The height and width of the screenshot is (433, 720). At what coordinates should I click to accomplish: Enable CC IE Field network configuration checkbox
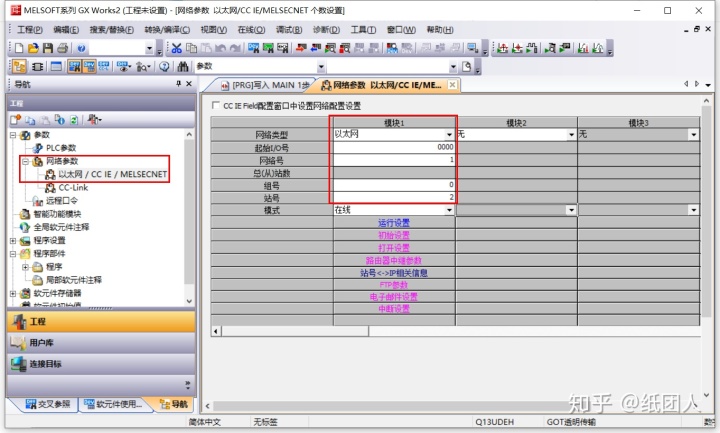[215, 106]
